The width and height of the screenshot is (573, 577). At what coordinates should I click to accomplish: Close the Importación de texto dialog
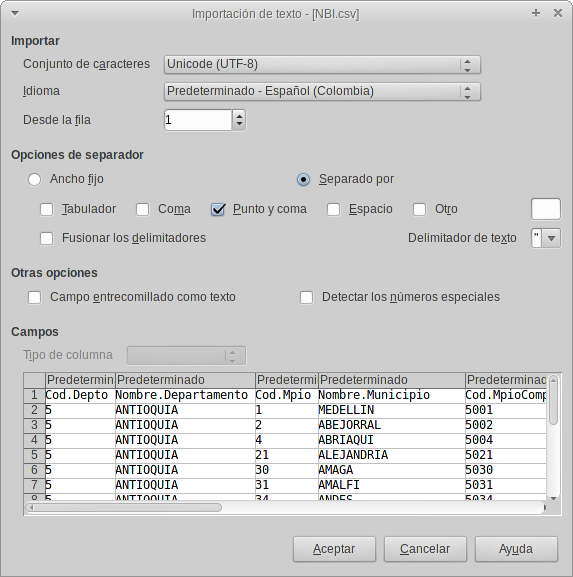click(558, 13)
